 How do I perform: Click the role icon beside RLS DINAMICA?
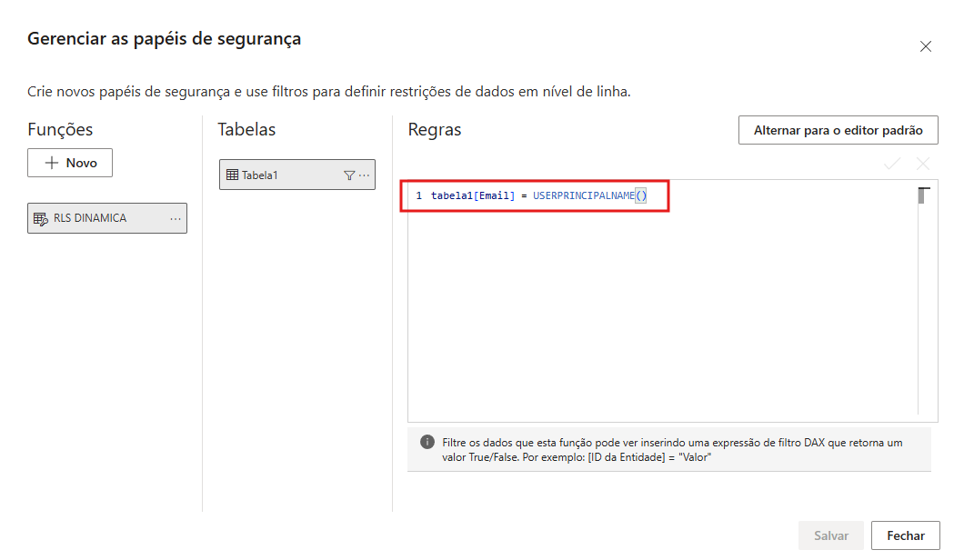pos(40,219)
